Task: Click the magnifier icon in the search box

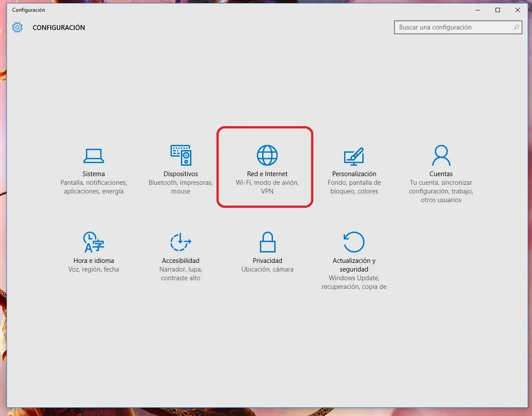Action: point(516,27)
